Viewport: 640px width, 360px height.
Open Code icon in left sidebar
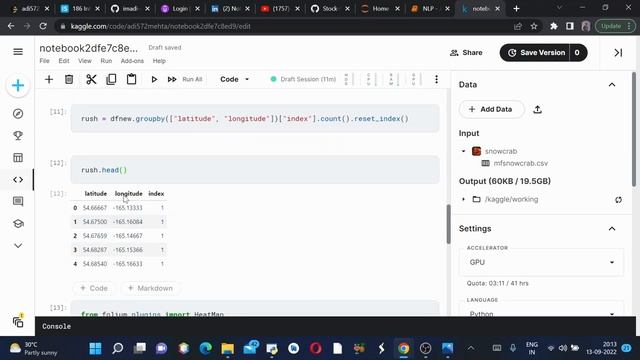(x=18, y=180)
